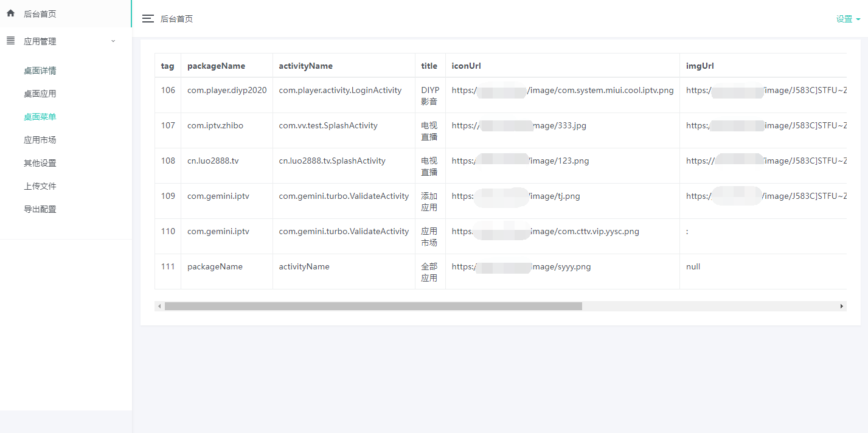This screenshot has height=433, width=868.
Task: Click the 应用管理 list icon
Action: tap(10, 41)
